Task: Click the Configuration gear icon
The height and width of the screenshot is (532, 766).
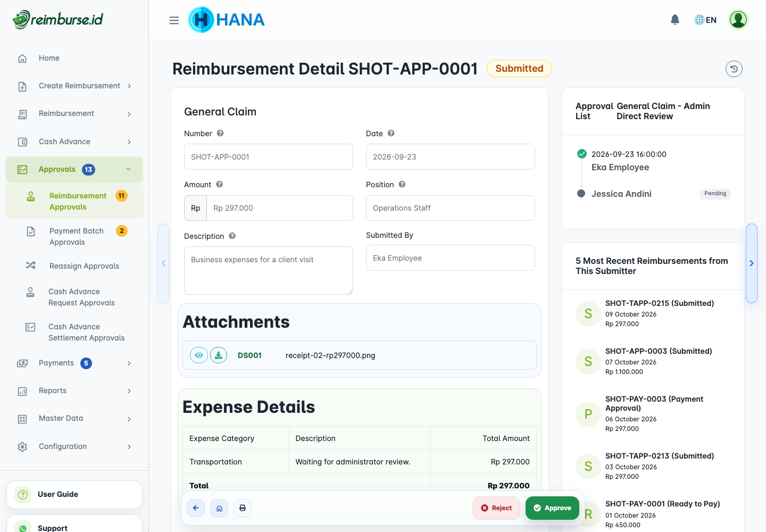Action: 22,446
